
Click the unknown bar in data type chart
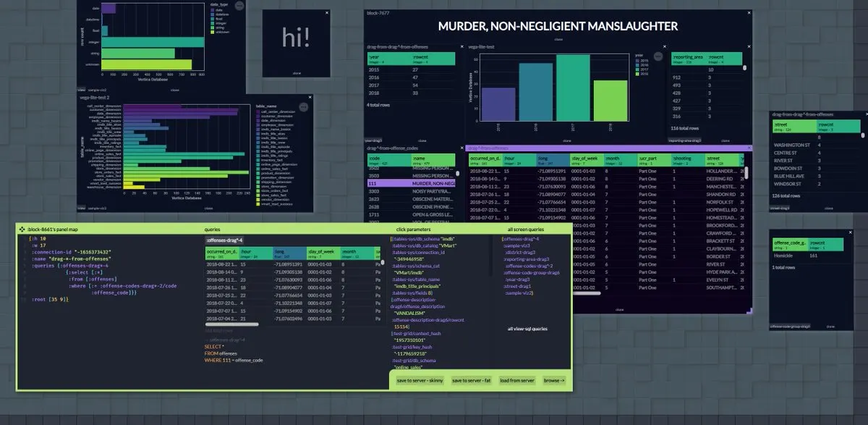pos(147,64)
